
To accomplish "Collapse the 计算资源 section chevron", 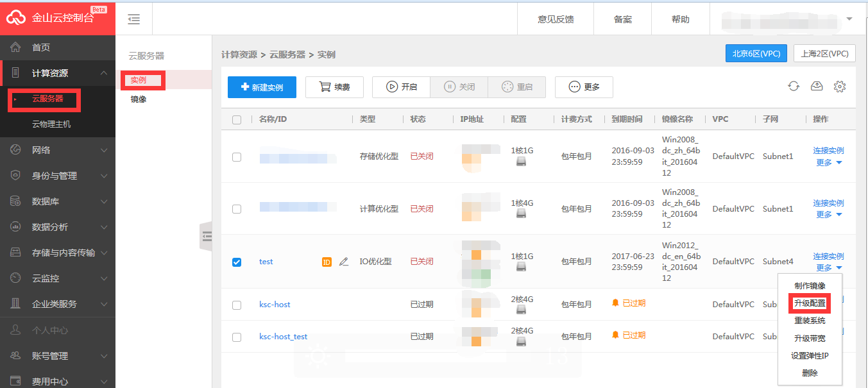I will [x=104, y=73].
